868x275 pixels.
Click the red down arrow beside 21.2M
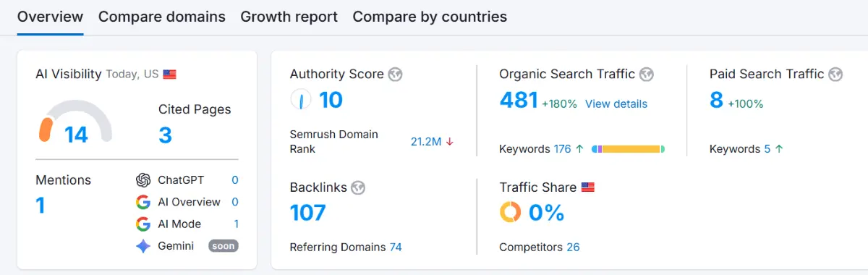[450, 142]
